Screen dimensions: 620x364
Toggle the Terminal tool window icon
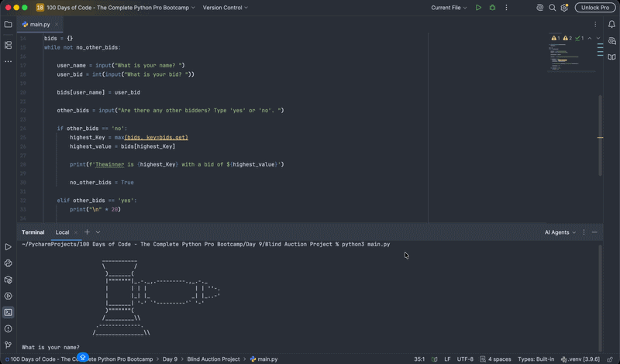pyautogui.click(x=8, y=312)
